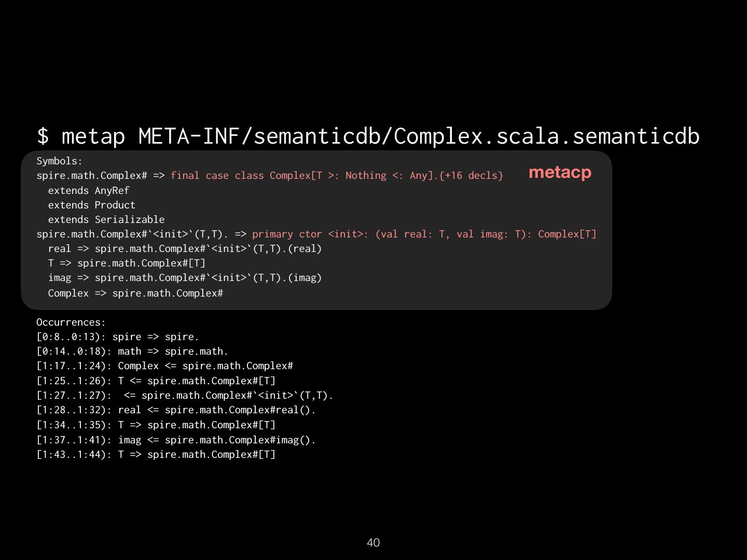The width and height of the screenshot is (747, 560).
Task: Click the 'final case class Complex' signature
Action: [x=337, y=176]
